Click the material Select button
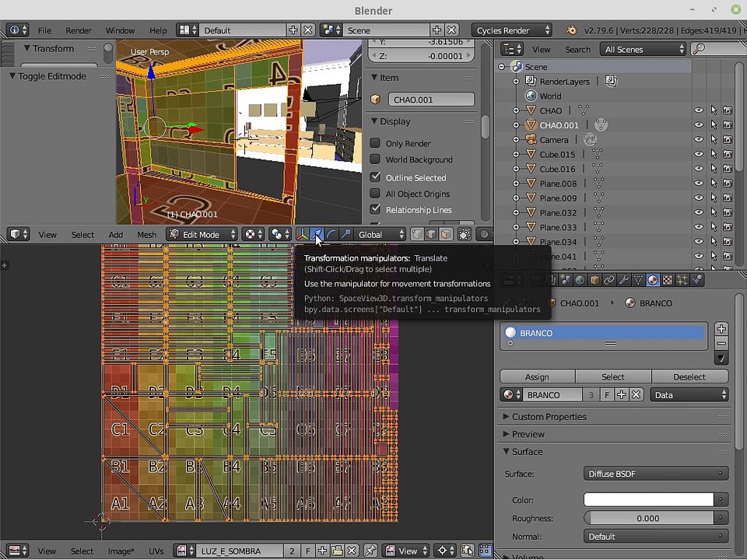 point(613,376)
